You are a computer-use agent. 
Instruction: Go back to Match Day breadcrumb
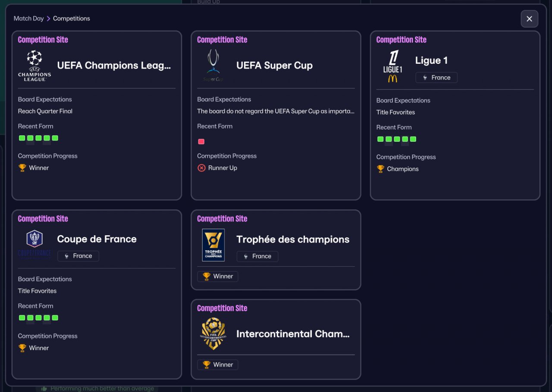pos(28,19)
